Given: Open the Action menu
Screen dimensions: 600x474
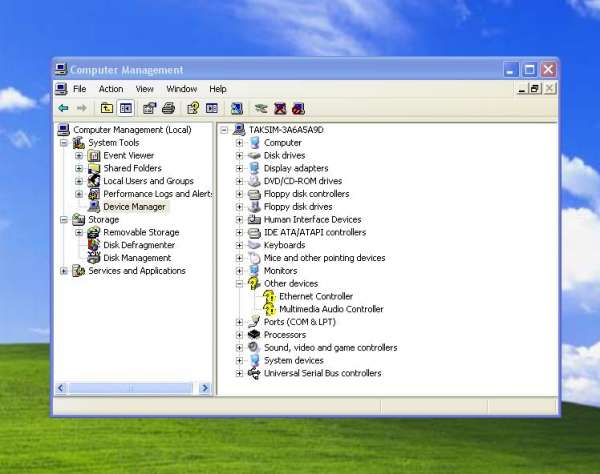Looking at the screenshot, I should coord(111,89).
